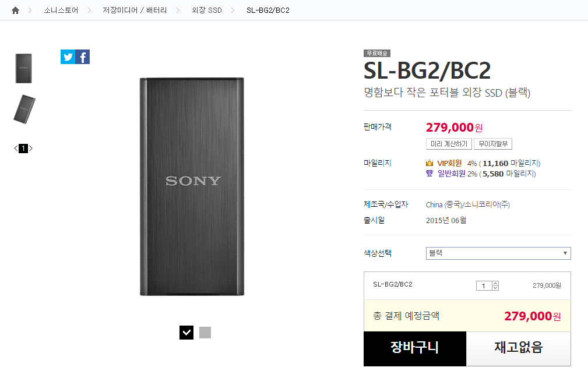This screenshot has height=385, width=588.
Task: Click the VIP회원 crown icon
Action: 429,163
